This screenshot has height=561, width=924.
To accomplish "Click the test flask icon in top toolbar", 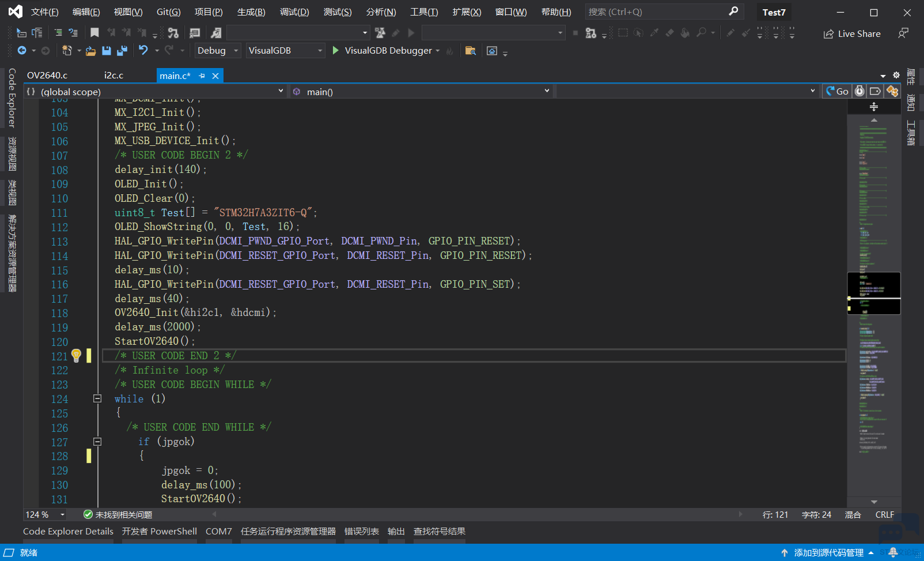I will [x=380, y=33].
